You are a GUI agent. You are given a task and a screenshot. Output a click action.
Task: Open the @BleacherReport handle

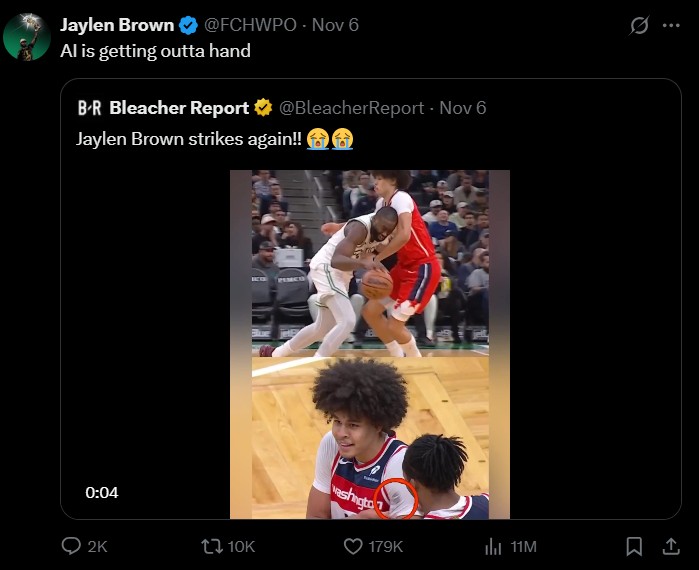pyautogui.click(x=351, y=108)
